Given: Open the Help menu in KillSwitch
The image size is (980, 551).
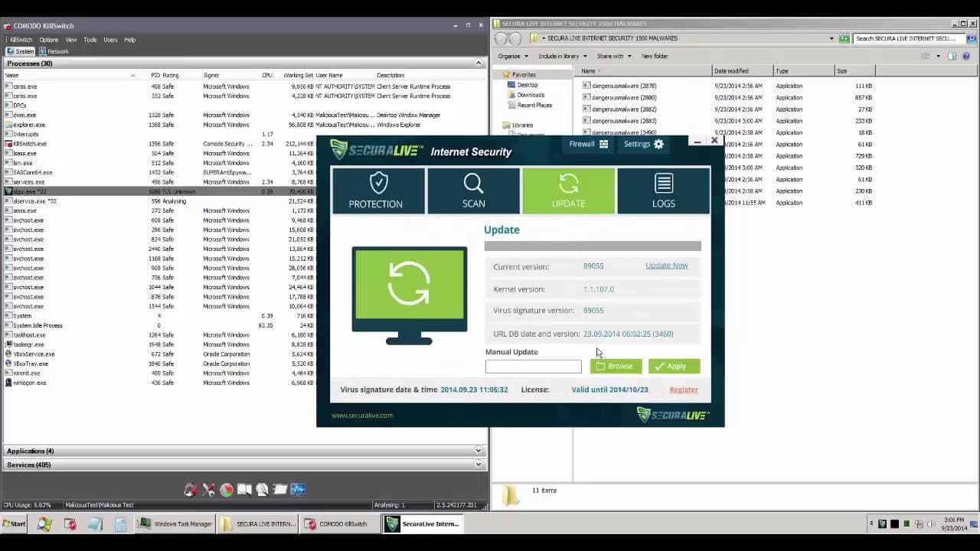Looking at the screenshot, I should [x=129, y=40].
